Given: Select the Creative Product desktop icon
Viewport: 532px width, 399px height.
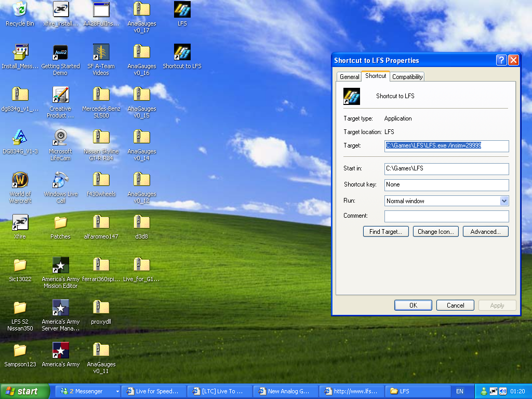Looking at the screenshot, I should 61,102.
